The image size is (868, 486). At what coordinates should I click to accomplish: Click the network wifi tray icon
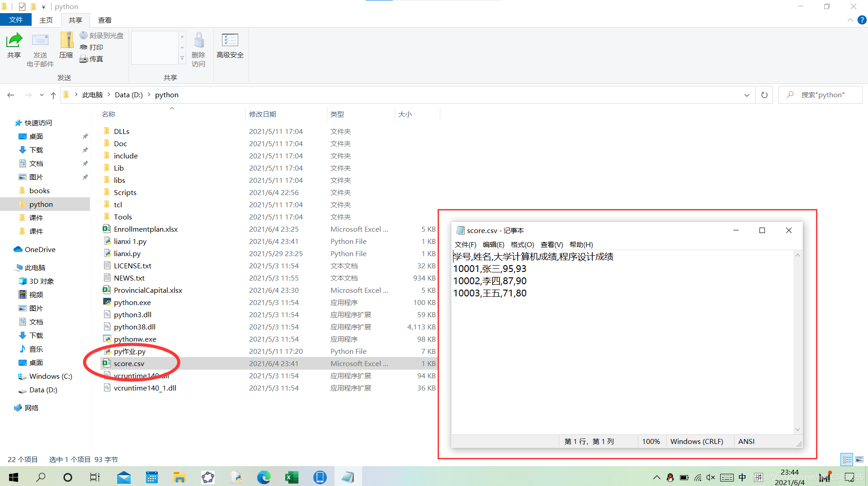698,477
